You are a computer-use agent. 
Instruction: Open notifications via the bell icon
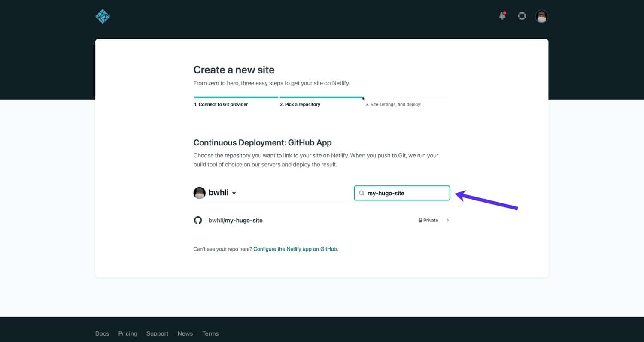pyautogui.click(x=502, y=16)
